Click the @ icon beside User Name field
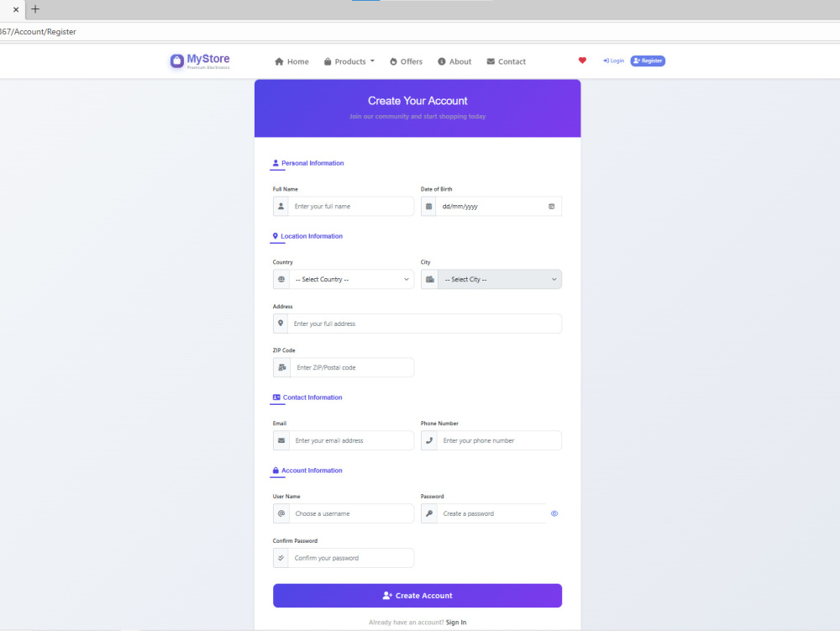 (281, 513)
